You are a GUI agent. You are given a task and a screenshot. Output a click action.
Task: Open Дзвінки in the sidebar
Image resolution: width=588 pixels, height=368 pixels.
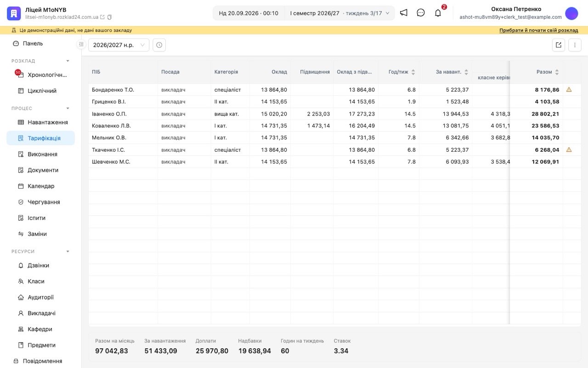click(40, 265)
